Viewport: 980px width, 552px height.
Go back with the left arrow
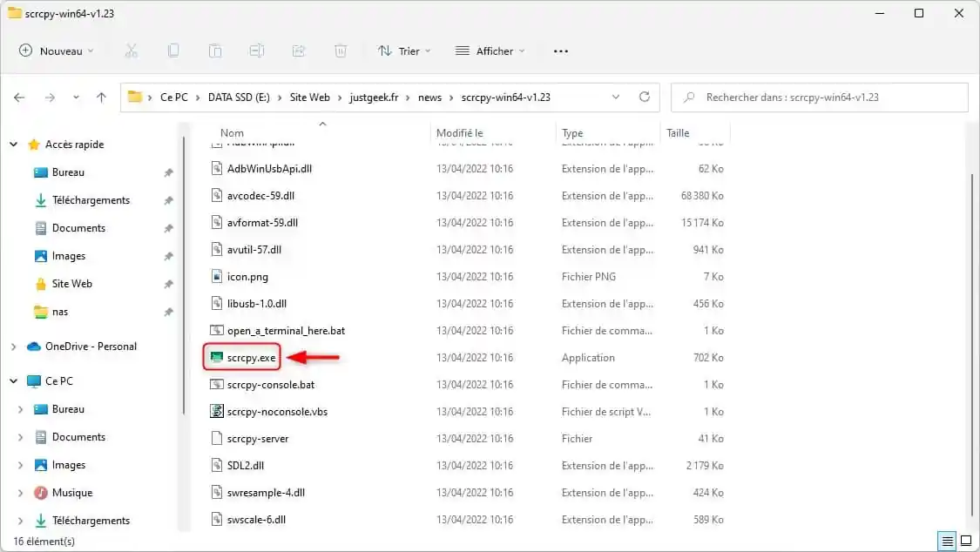(x=19, y=98)
